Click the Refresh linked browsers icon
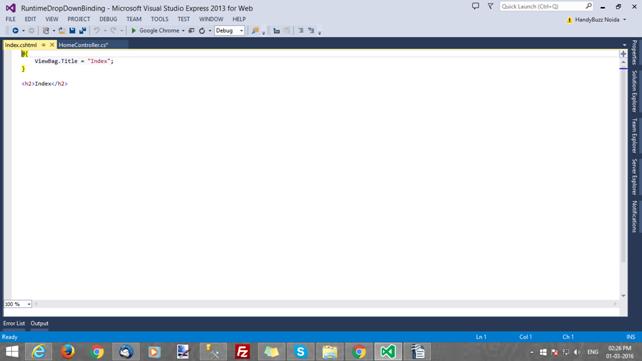642x361 pixels. tap(202, 31)
